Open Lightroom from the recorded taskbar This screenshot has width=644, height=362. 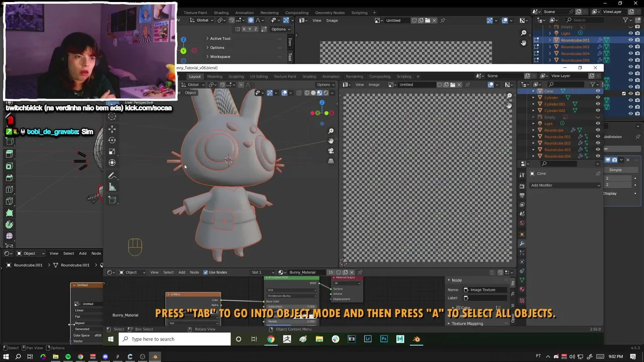(368, 339)
